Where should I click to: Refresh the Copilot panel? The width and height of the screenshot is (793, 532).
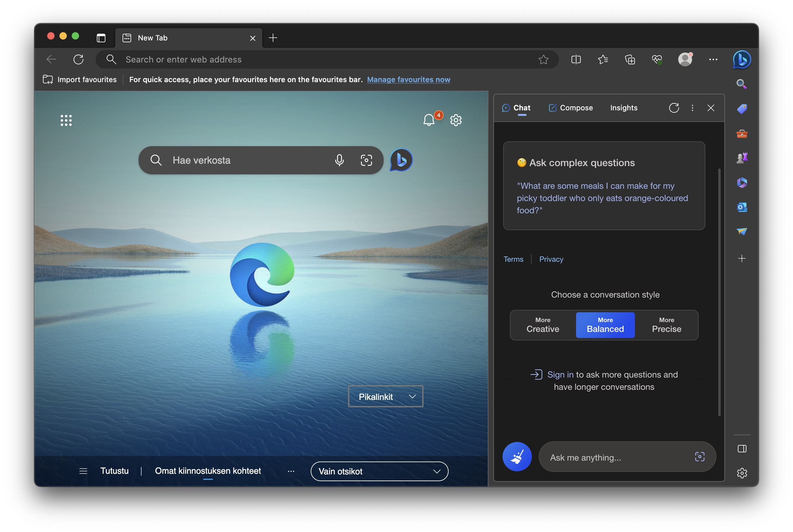[x=673, y=108]
